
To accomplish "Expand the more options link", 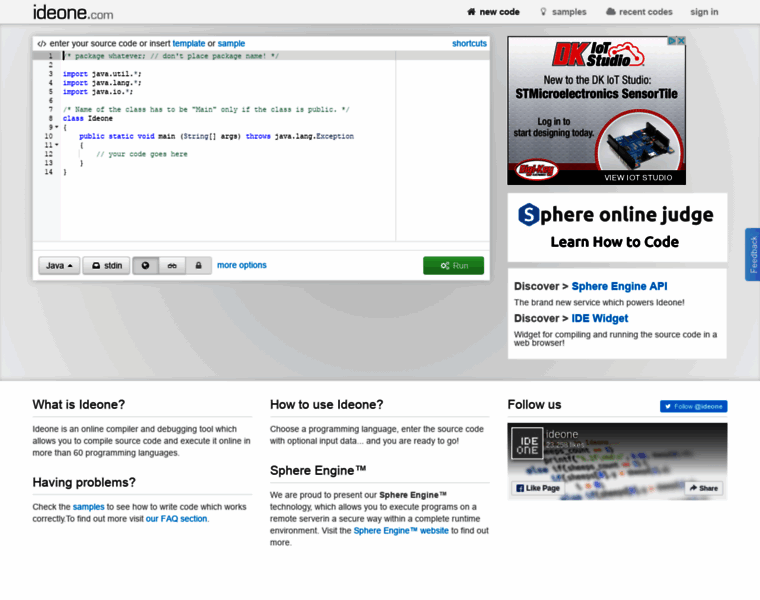I will pyautogui.click(x=242, y=265).
